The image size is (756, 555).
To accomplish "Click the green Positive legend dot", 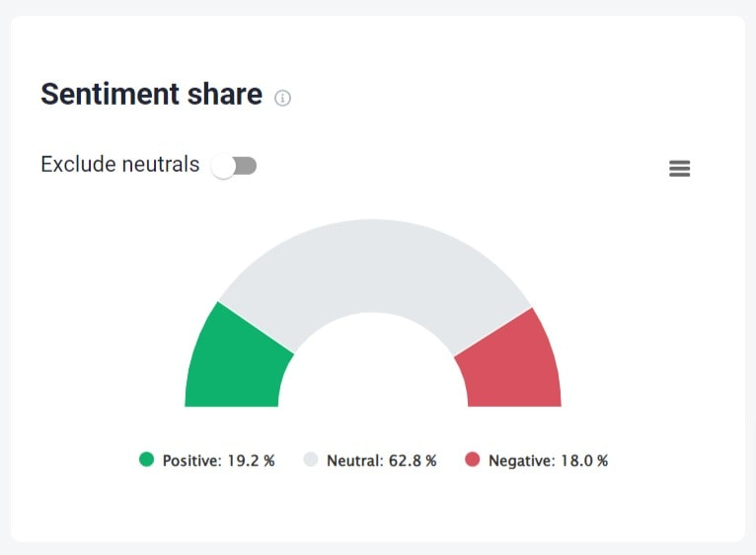I will click(147, 459).
